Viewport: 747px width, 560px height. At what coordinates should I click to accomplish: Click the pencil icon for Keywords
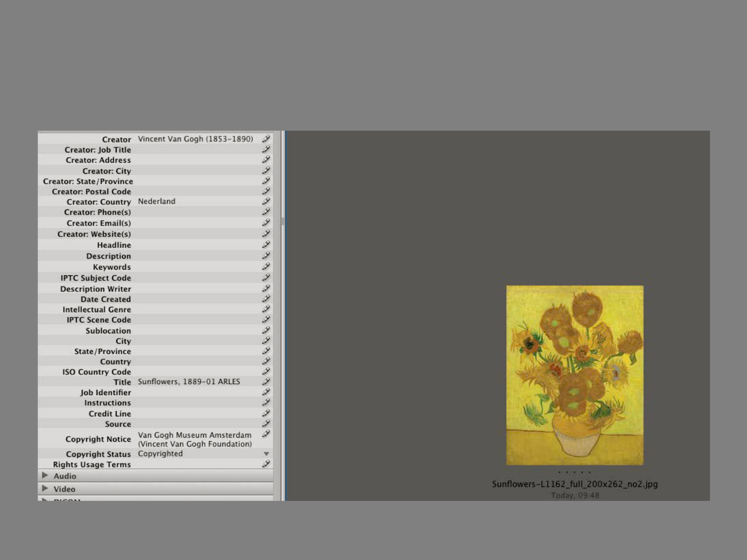click(x=266, y=267)
